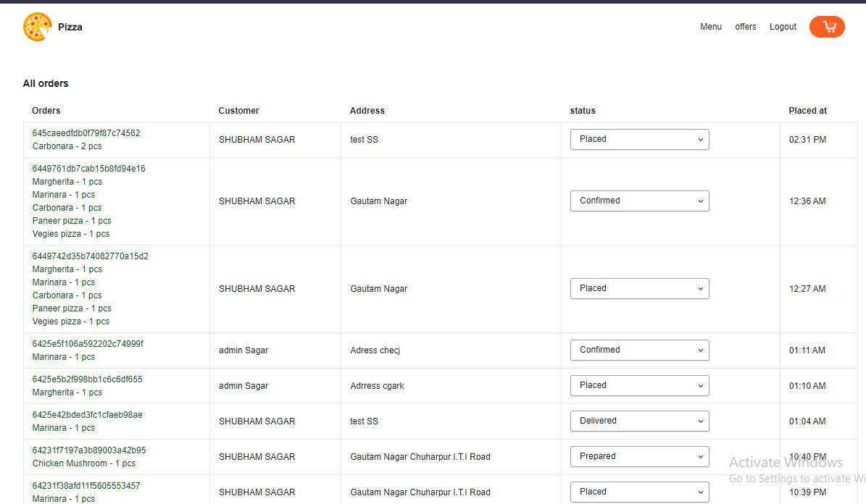Click the Placed at column header
Viewport: 866px width, 504px height.
(x=807, y=110)
